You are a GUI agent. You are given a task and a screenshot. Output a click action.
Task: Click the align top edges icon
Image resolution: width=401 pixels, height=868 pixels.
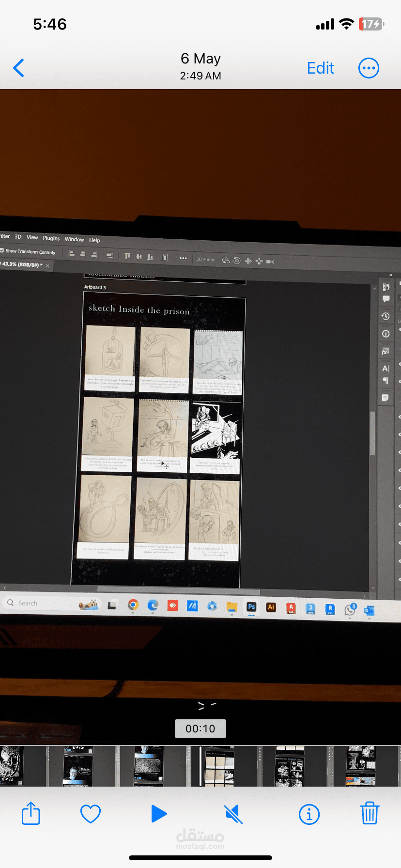(x=128, y=256)
